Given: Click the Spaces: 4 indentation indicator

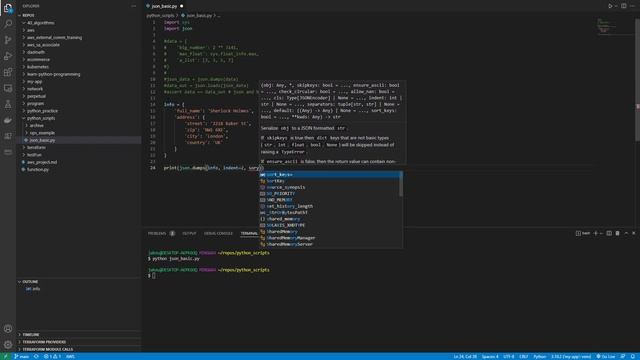Looking at the screenshot, I should pos(490,356).
